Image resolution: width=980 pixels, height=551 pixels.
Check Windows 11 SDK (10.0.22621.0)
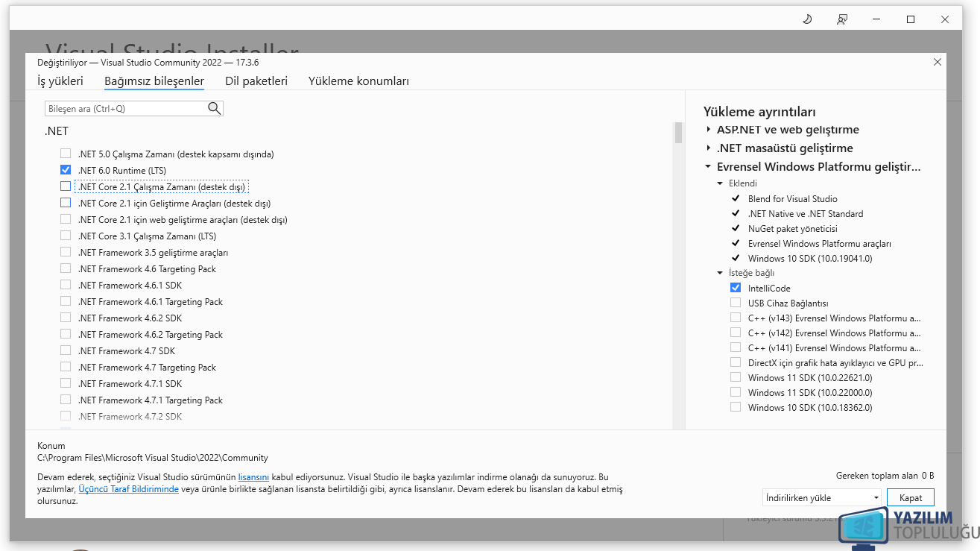[736, 377]
